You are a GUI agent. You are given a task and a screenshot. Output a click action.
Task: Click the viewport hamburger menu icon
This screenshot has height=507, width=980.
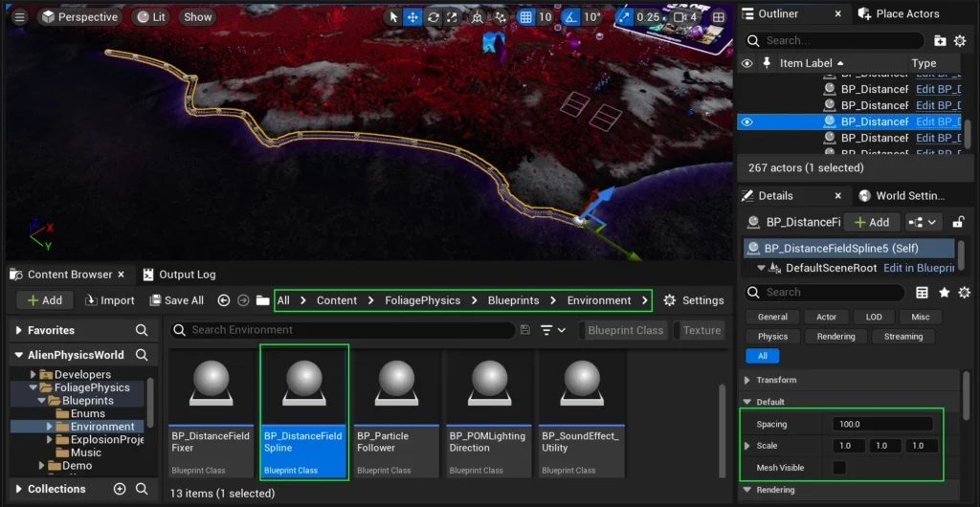[19, 17]
